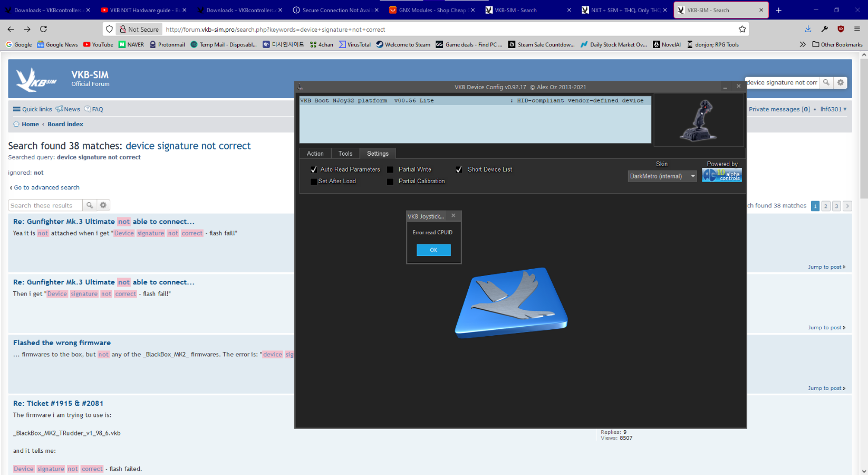
Task: Click the forum header search box
Action: pos(782,82)
